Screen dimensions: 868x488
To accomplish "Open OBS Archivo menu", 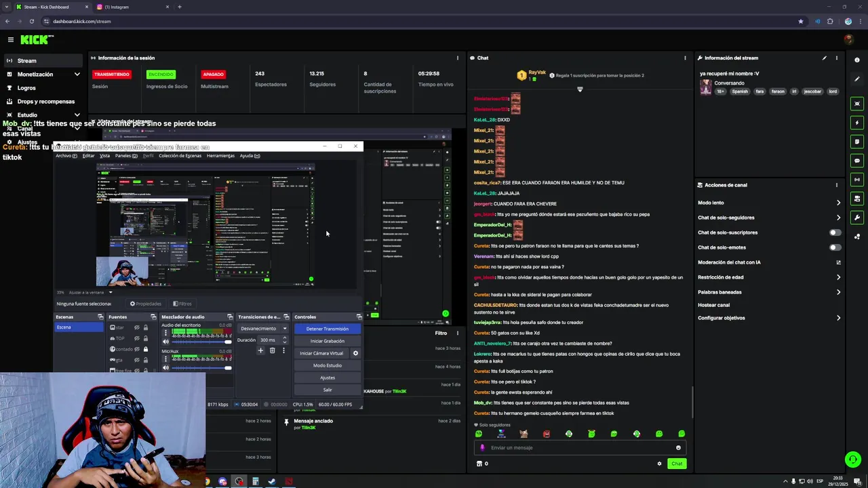I will click(66, 156).
